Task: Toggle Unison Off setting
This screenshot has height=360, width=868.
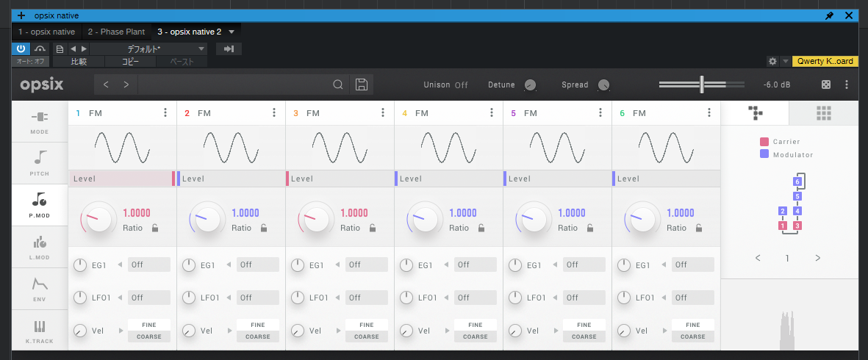Action: [461, 85]
